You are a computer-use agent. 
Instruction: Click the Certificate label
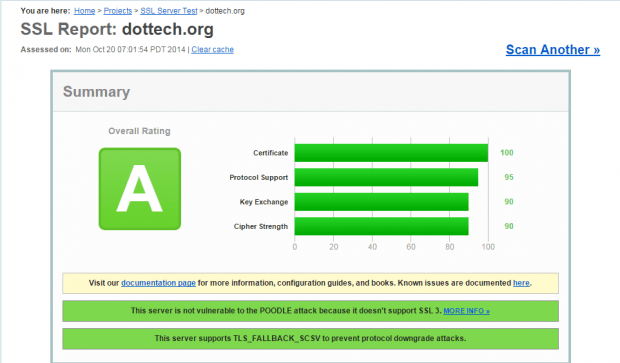click(270, 153)
